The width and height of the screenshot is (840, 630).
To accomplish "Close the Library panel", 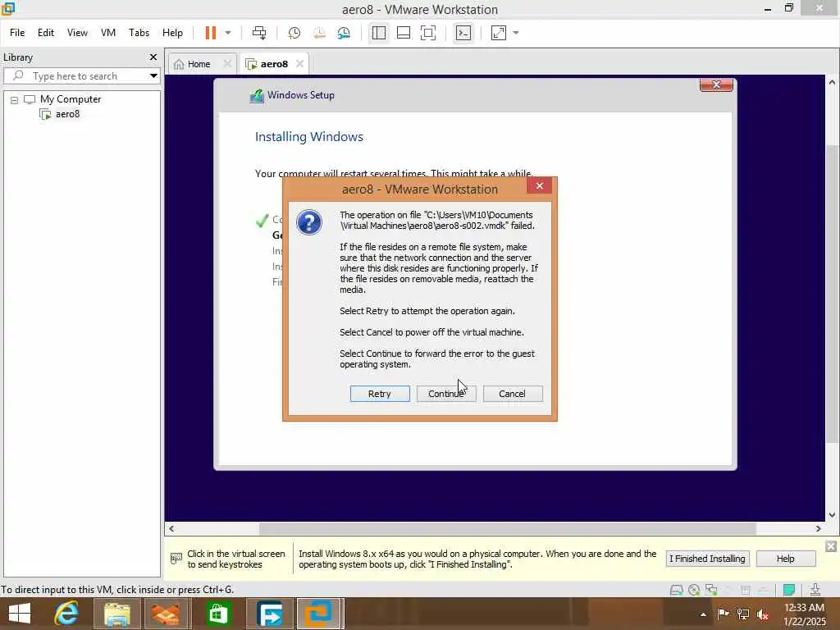I will [x=153, y=57].
